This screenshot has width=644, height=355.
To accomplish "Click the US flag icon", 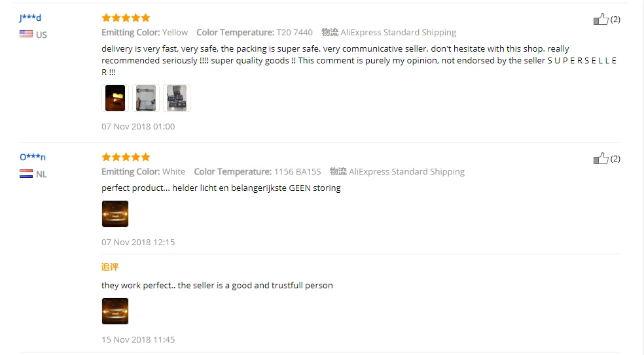I will pos(26,34).
